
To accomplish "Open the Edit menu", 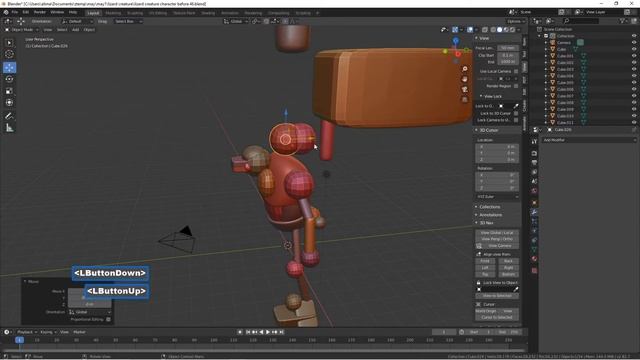I will pos(26,12).
